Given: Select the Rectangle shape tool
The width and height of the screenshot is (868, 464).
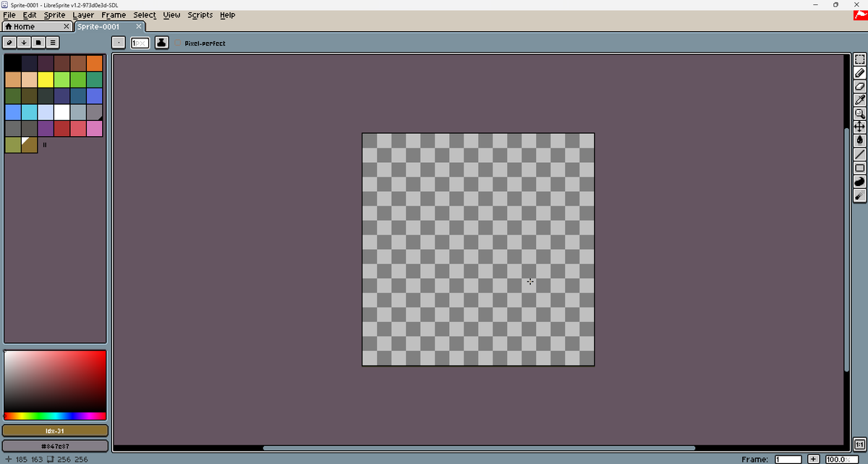Looking at the screenshot, I should pos(860,168).
